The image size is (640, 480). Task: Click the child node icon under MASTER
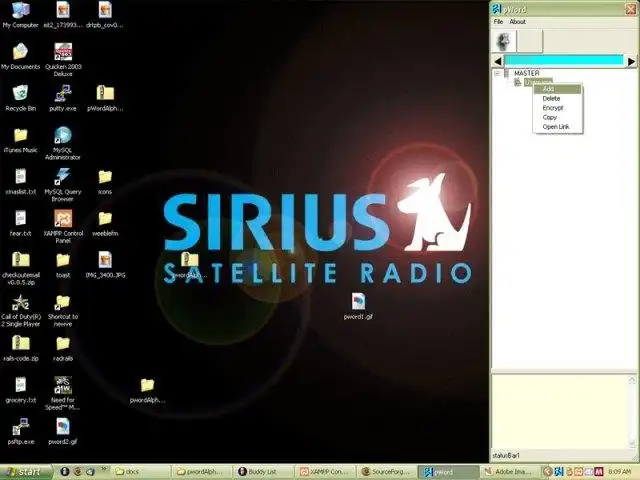click(x=518, y=82)
